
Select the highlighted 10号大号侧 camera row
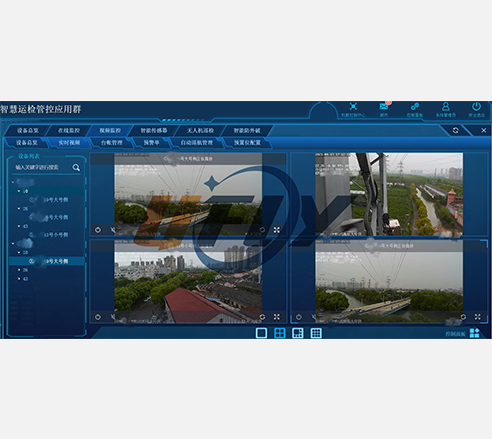pos(47,261)
